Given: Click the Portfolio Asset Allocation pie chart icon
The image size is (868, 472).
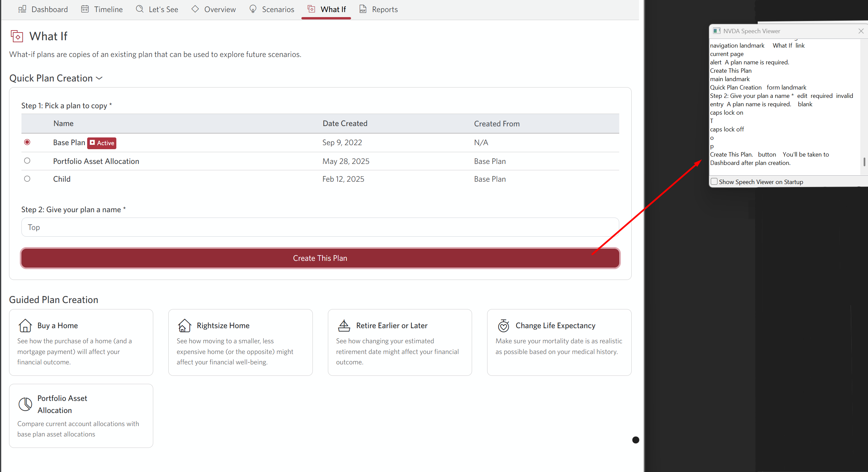Looking at the screenshot, I should click(x=25, y=404).
